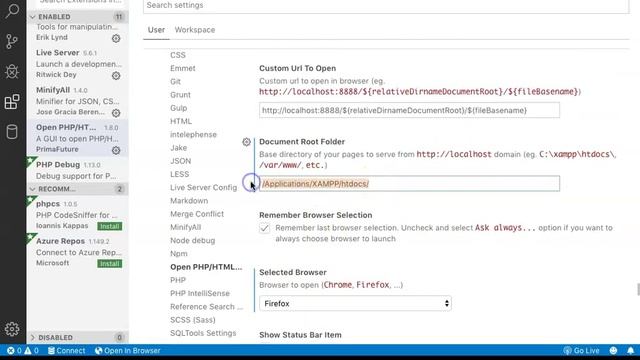The height and width of the screenshot is (360, 640).
Task: Select CSS in settings tree
Action: pos(178,55)
